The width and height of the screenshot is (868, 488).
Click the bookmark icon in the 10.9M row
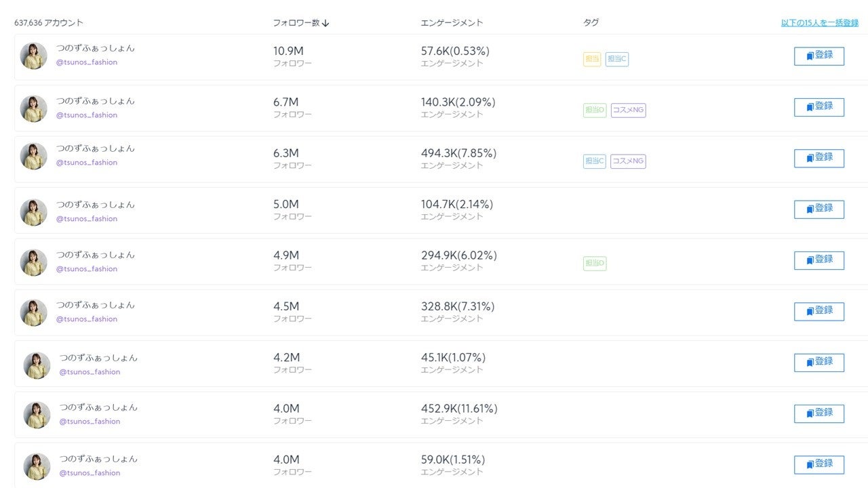(810, 56)
